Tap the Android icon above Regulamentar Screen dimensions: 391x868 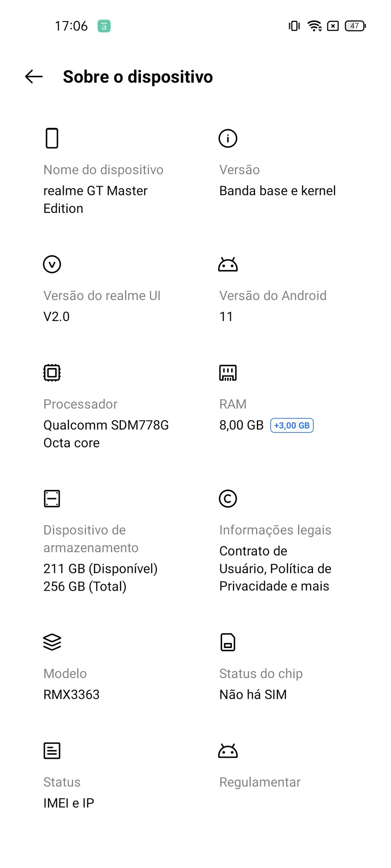tap(228, 751)
